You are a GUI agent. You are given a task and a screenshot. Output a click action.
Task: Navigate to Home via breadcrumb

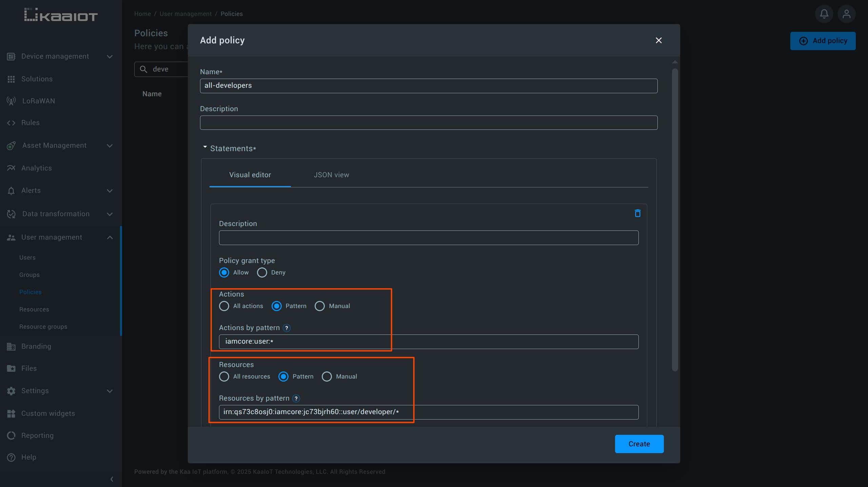coord(142,14)
